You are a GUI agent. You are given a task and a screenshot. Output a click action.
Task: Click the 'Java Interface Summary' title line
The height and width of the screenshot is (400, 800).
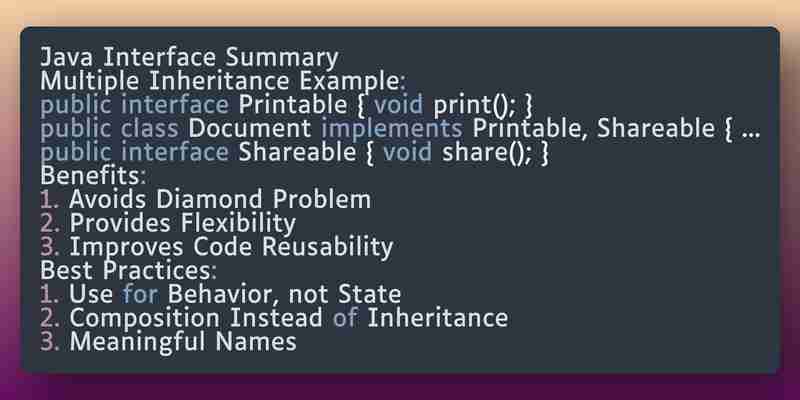[189, 58]
